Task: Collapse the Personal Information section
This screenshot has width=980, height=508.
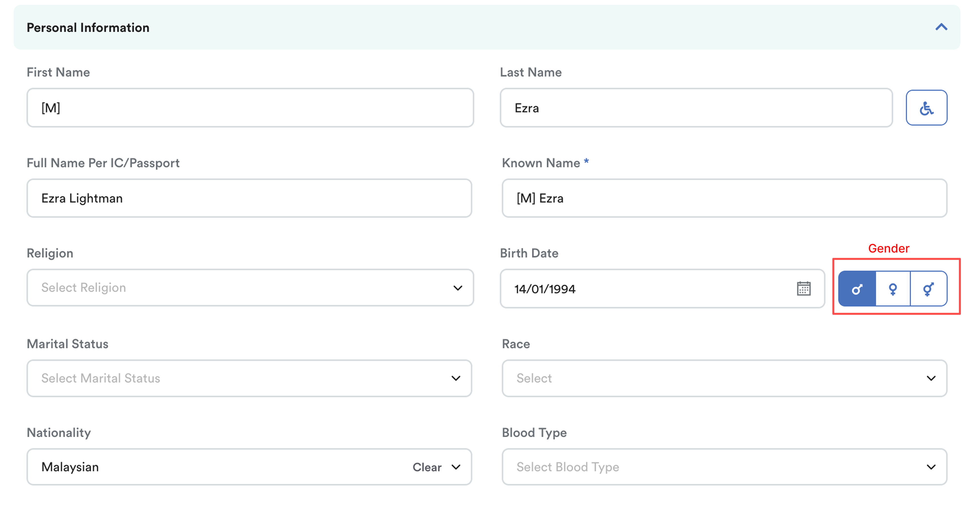Action: (941, 27)
